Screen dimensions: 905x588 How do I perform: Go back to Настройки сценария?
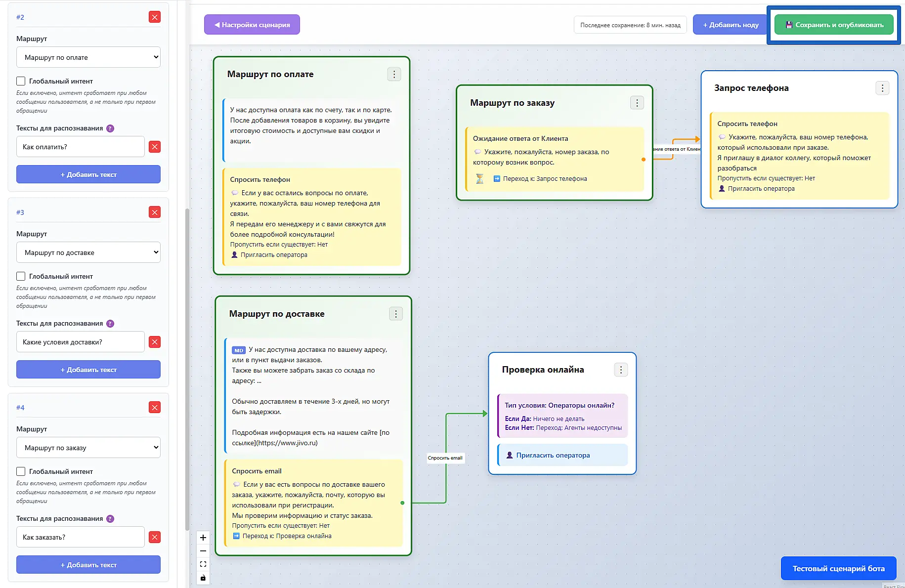tap(252, 25)
